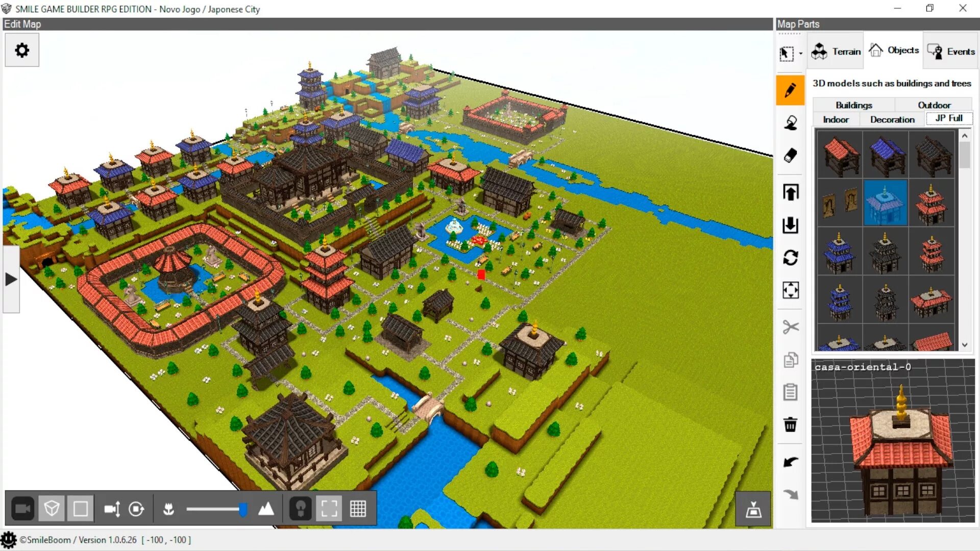Screen dimensions: 980x551
Task: Select the Outdoor category button
Action: [x=934, y=105]
